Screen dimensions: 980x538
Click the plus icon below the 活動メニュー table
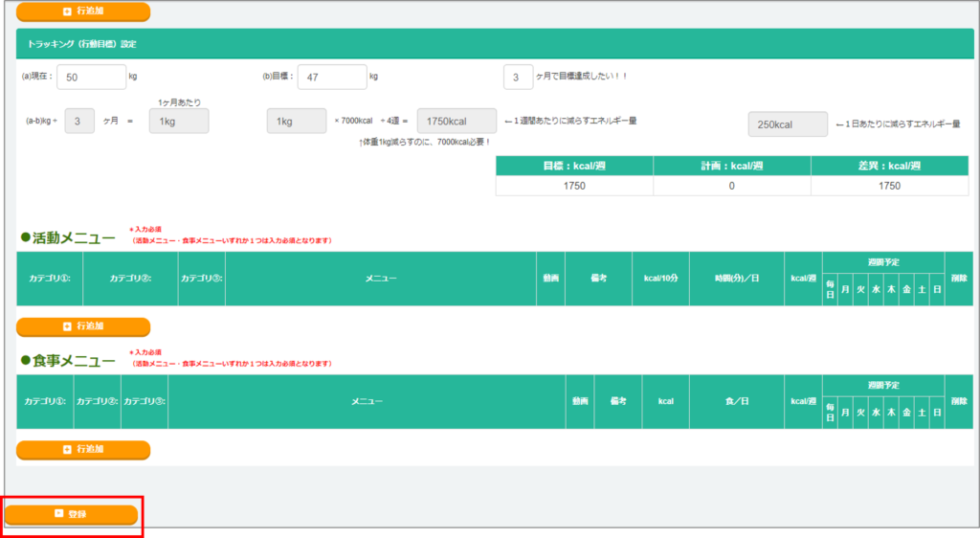(x=67, y=326)
